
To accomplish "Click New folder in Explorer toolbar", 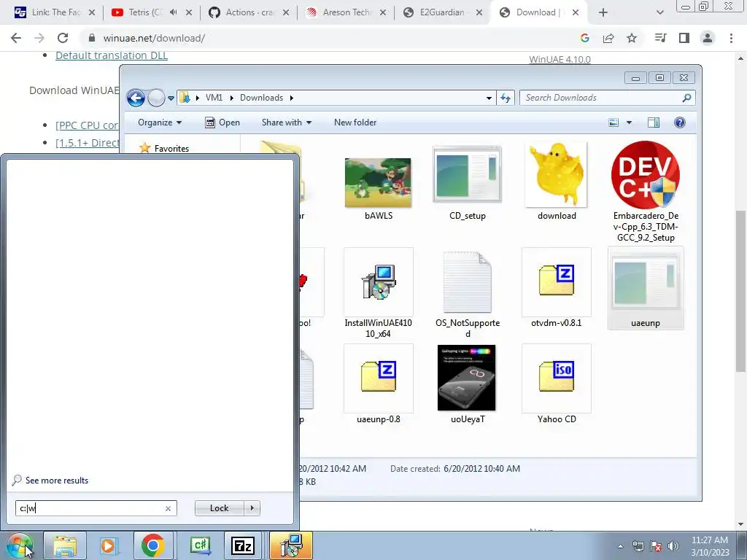I will coord(355,122).
